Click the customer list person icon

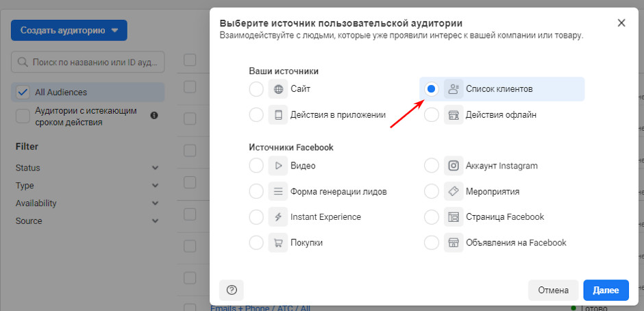pos(454,89)
